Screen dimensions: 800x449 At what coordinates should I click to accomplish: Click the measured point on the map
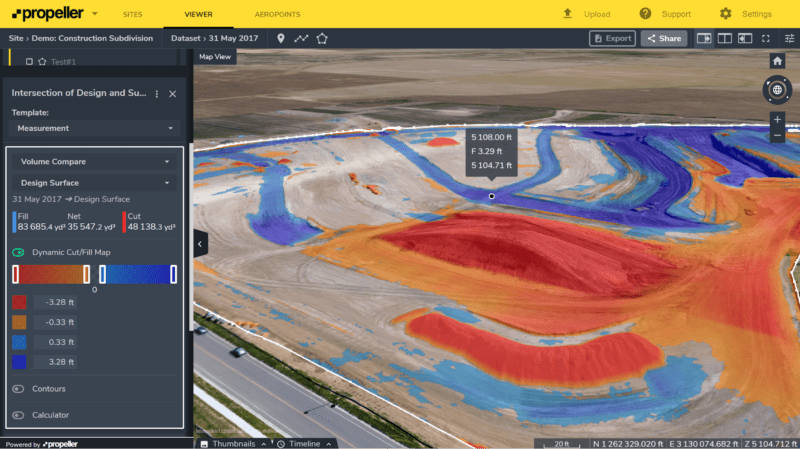coord(491,196)
